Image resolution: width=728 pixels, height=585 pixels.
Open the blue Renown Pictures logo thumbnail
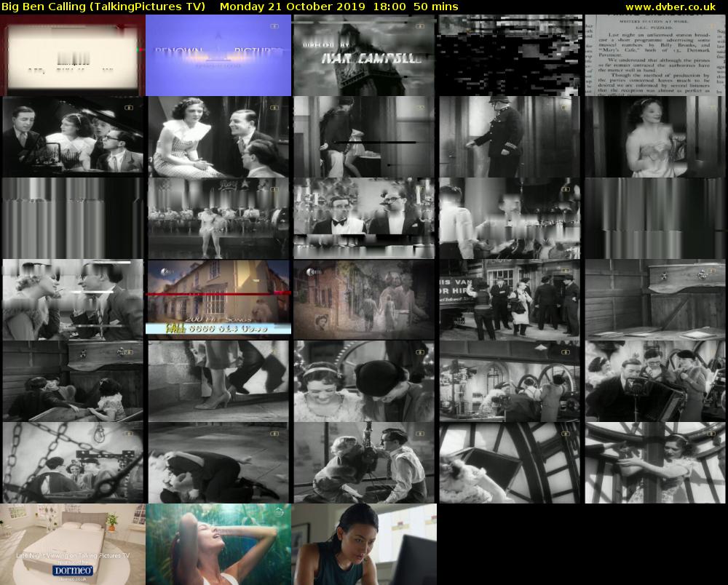(218, 55)
